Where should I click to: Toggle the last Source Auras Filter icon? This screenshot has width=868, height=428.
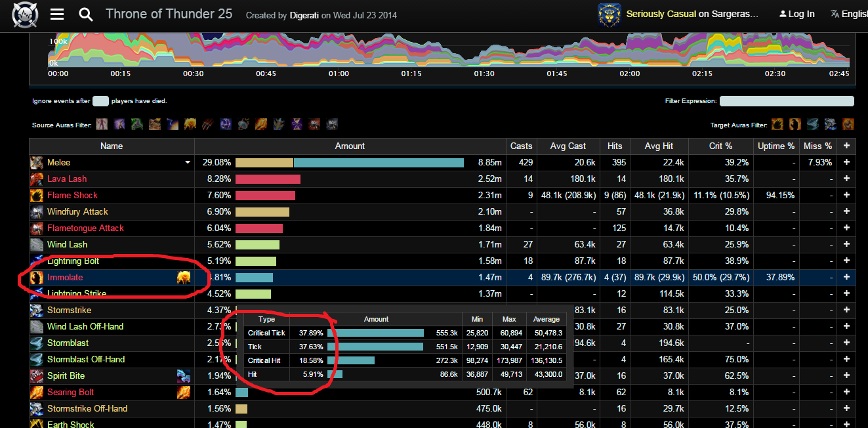click(x=332, y=124)
